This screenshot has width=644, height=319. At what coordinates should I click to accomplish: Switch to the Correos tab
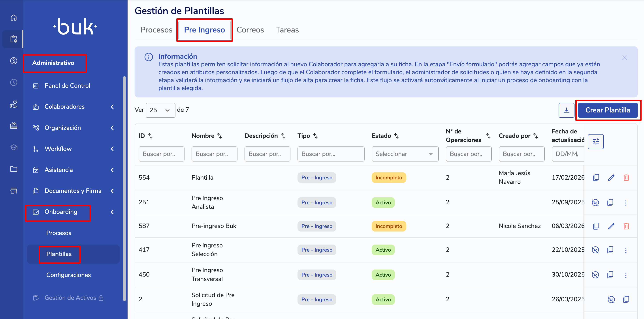(250, 30)
